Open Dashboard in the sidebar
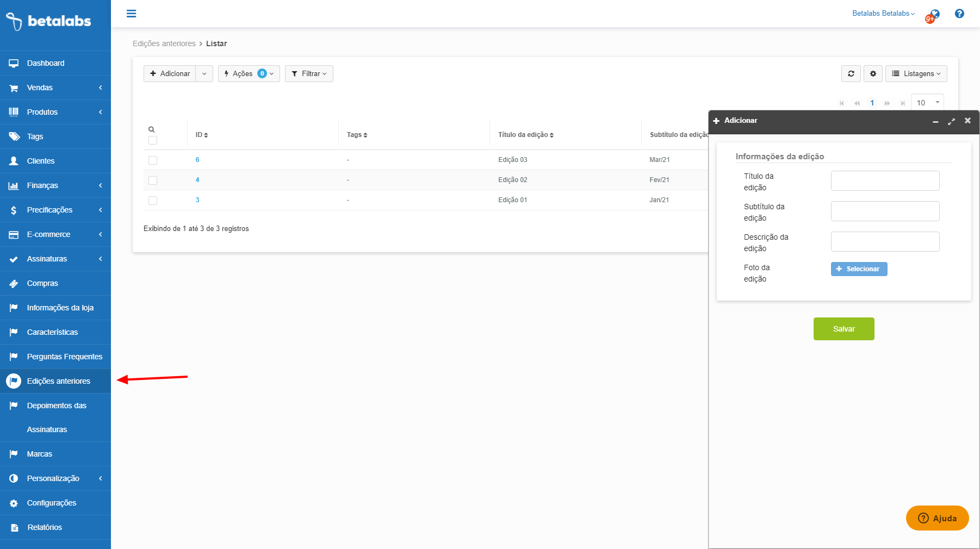980x549 pixels. click(x=46, y=63)
